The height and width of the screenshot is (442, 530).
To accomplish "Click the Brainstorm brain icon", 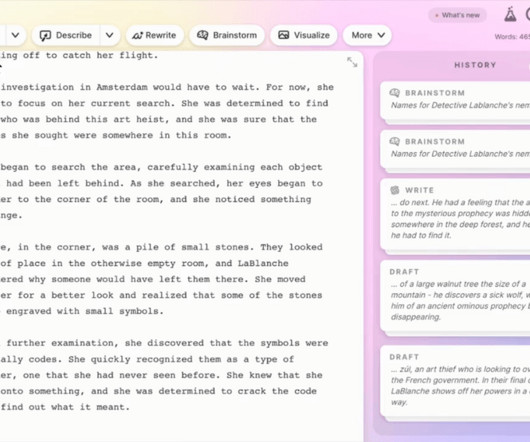I will 202,35.
